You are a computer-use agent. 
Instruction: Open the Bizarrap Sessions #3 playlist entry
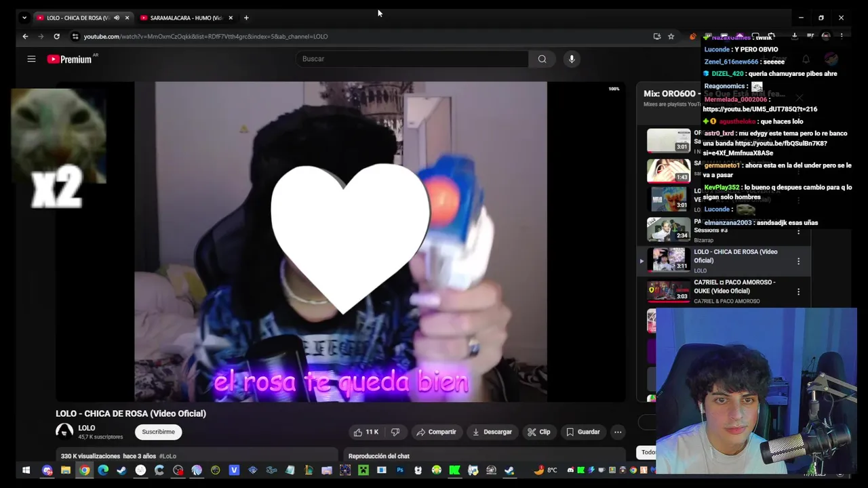click(722, 230)
